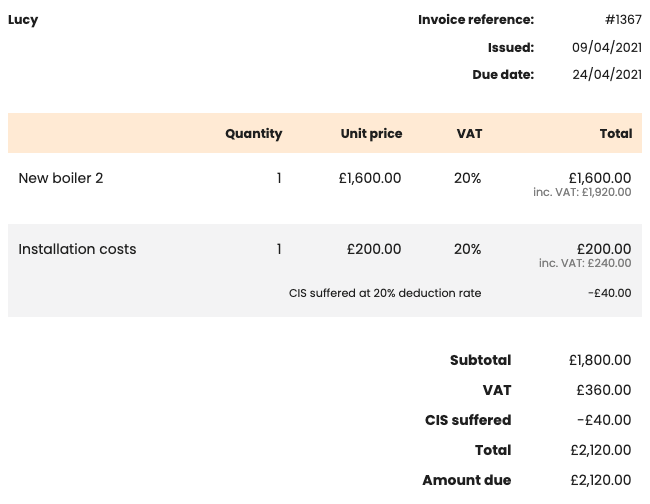650x504 pixels.
Task: Click the Unit price column header
Action: click(x=371, y=133)
